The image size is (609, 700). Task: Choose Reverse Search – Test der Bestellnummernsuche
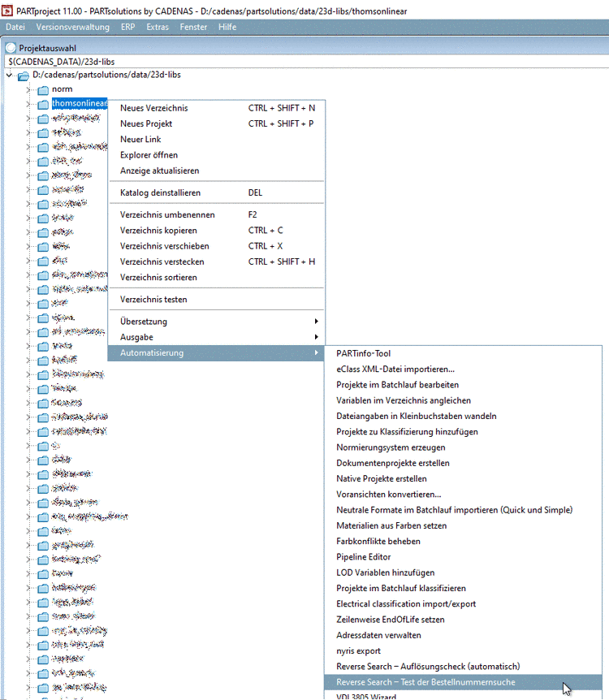point(463,682)
